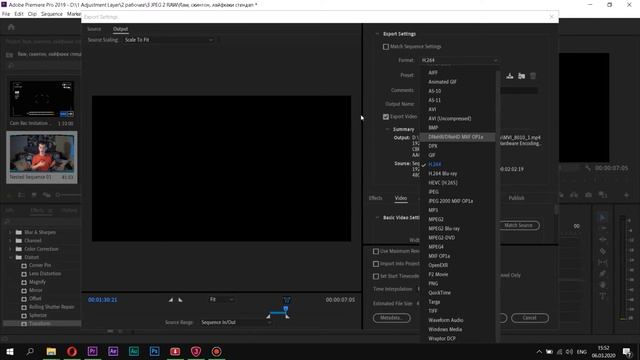The width and height of the screenshot is (640, 360).
Task: Open the Source Range dropdown
Action: tap(236, 322)
